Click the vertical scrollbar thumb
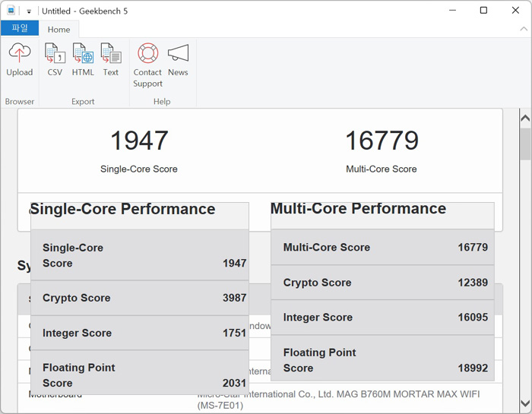532x414 pixels. (525, 144)
